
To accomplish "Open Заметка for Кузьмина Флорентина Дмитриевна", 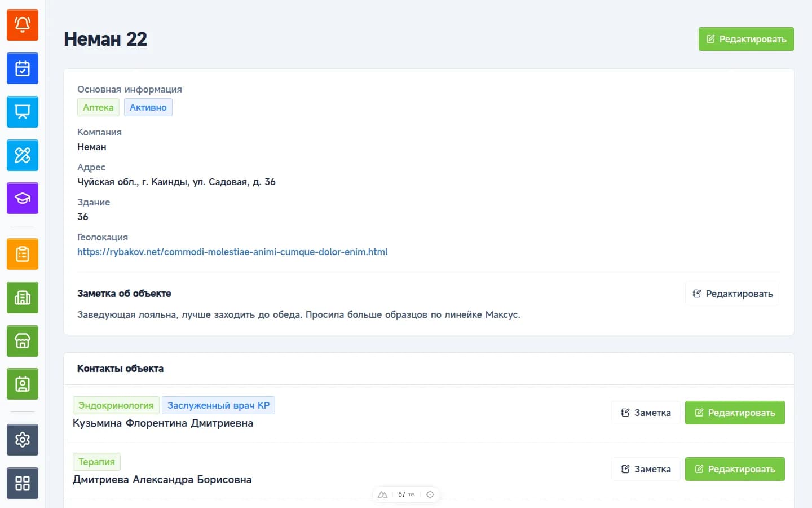I will (x=646, y=413).
